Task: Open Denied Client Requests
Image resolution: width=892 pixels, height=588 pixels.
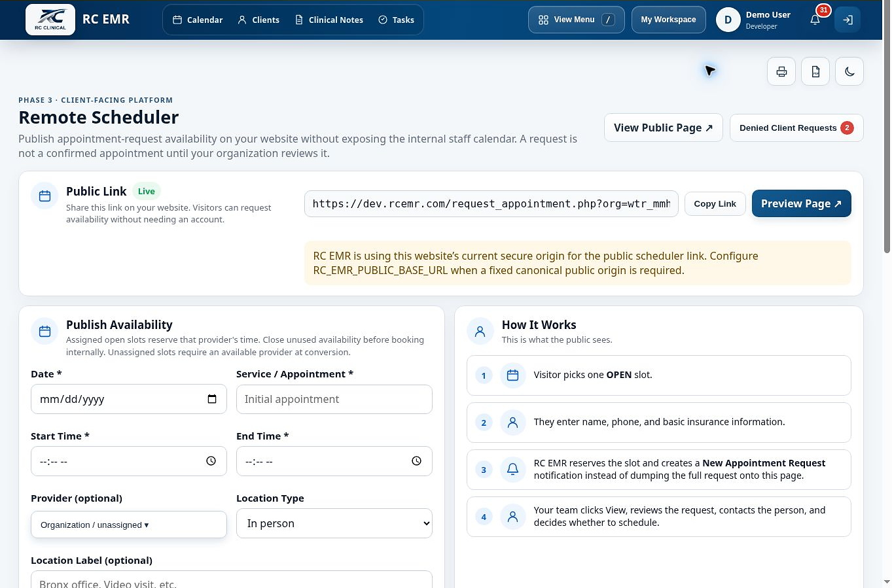Action: click(796, 128)
